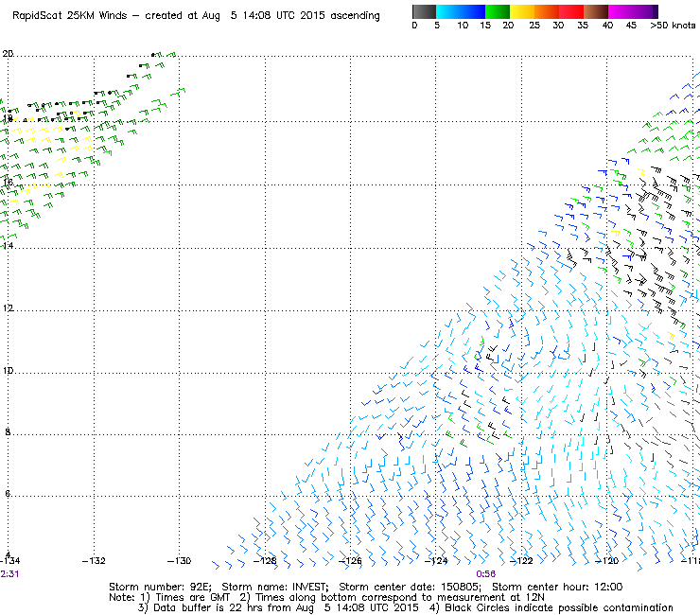Viewport: 700px width, 615px height.
Task: Click the magenta 40-45 knots color band
Action: 621,11
